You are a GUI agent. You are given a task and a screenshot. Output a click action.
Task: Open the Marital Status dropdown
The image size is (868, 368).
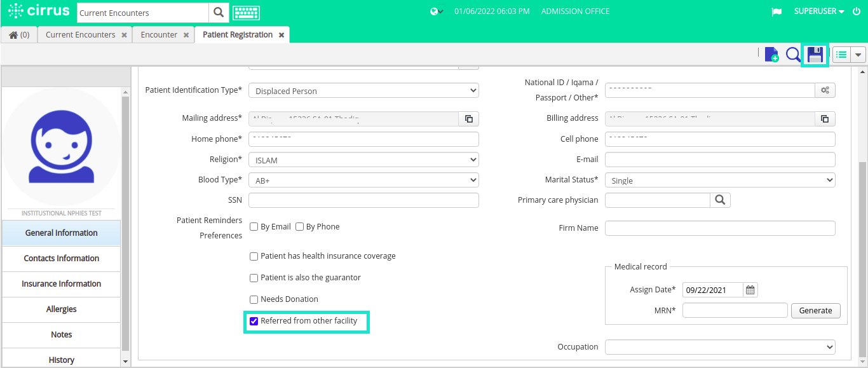[x=720, y=180]
